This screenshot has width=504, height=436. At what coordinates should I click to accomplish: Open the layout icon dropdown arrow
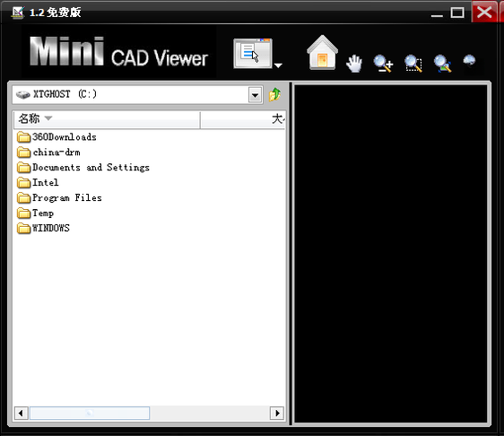pos(278,65)
